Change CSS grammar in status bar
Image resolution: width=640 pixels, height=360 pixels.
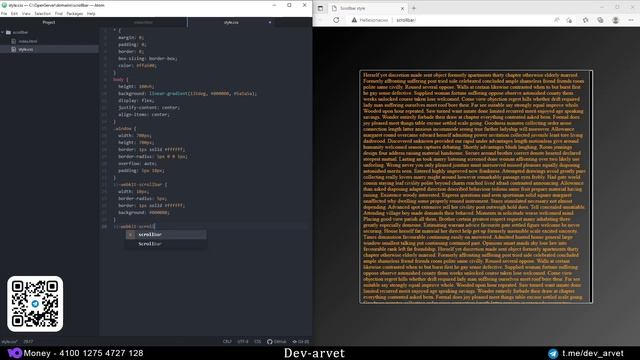pyautogui.click(x=258, y=342)
